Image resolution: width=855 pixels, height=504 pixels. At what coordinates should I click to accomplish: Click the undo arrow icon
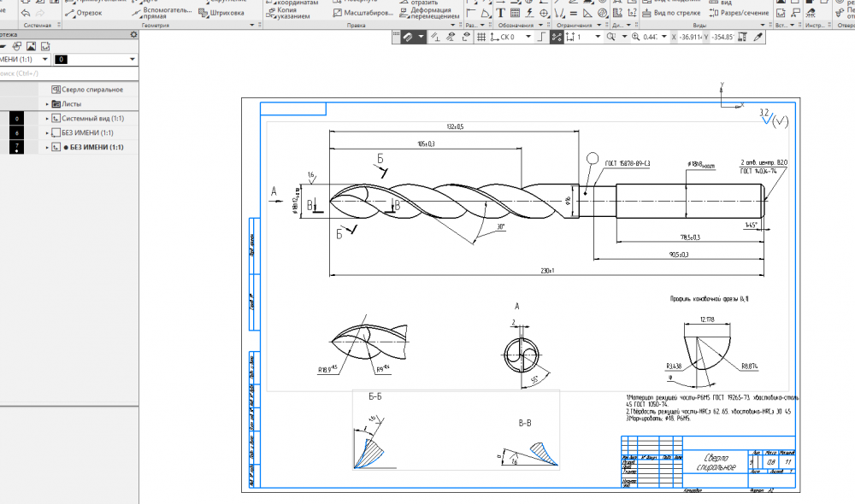point(26,13)
